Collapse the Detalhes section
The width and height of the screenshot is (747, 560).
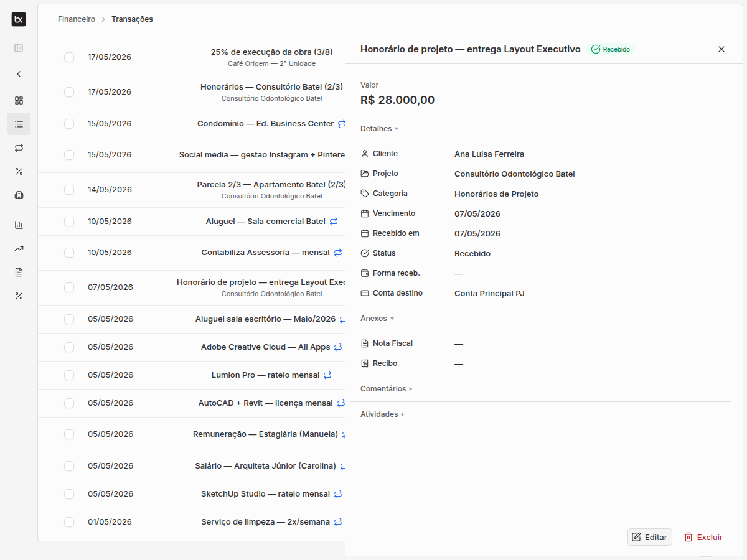tap(379, 129)
